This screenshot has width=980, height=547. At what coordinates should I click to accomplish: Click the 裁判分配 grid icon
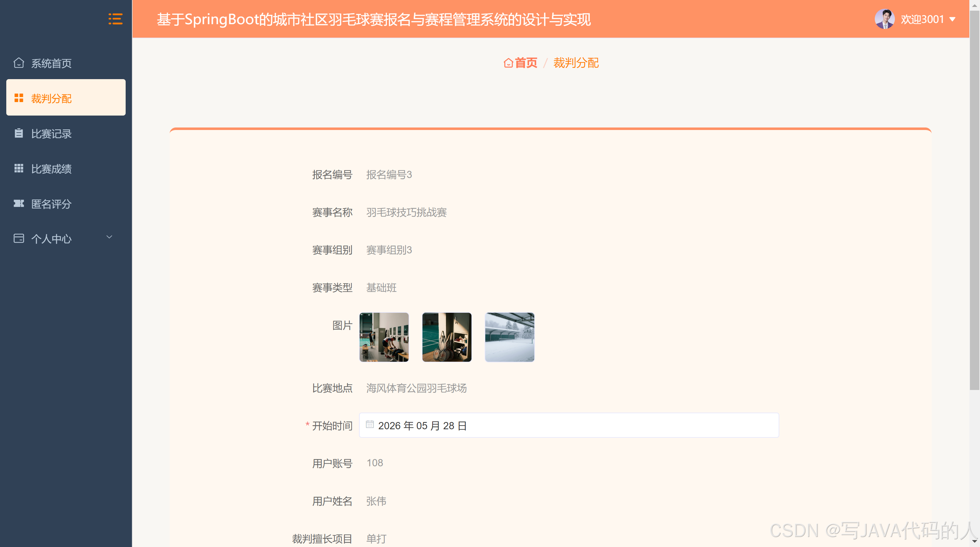(x=19, y=98)
